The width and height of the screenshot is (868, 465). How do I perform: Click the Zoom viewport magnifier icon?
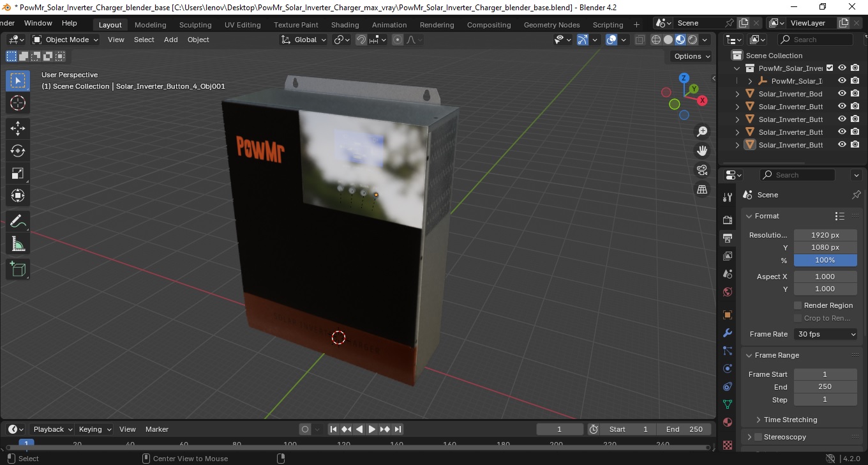pos(702,132)
